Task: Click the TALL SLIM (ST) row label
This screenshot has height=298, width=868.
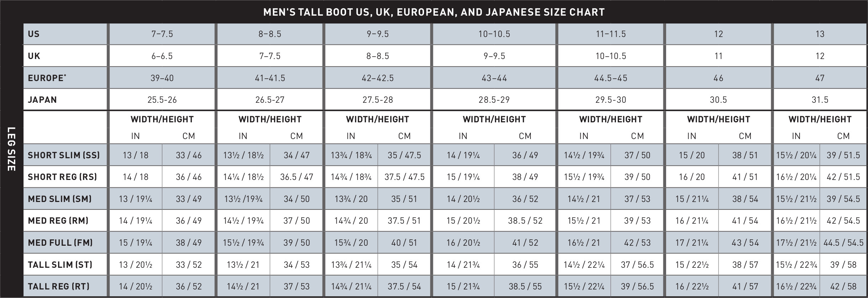Action: click(x=60, y=265)
